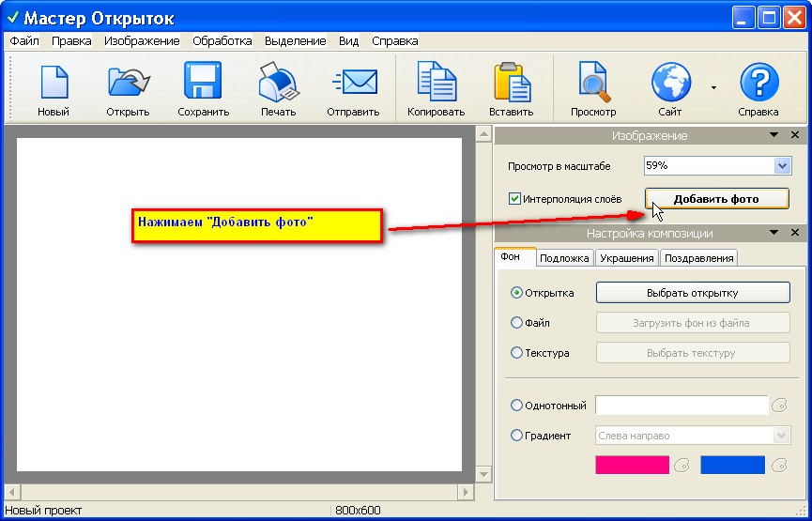This screenshot has height=521, width=812.
Task: Close the Настройка композиции panel
Action: click(795, 233)
